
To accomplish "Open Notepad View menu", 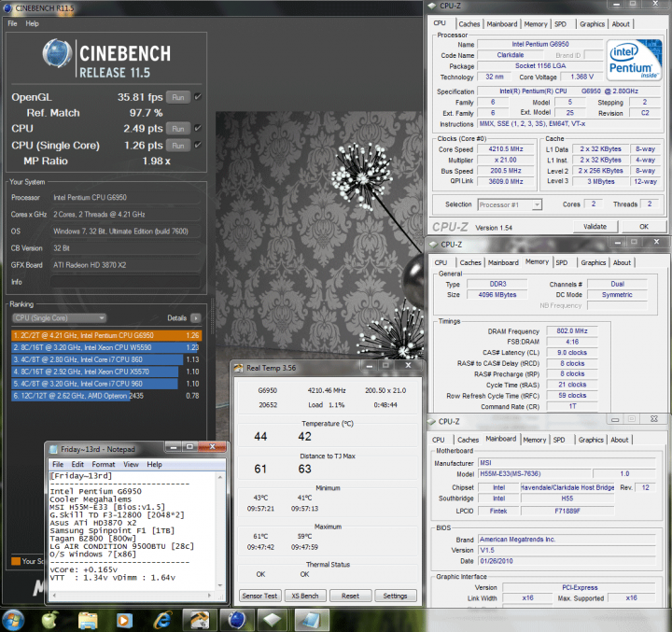I will [x=131, y=464].
